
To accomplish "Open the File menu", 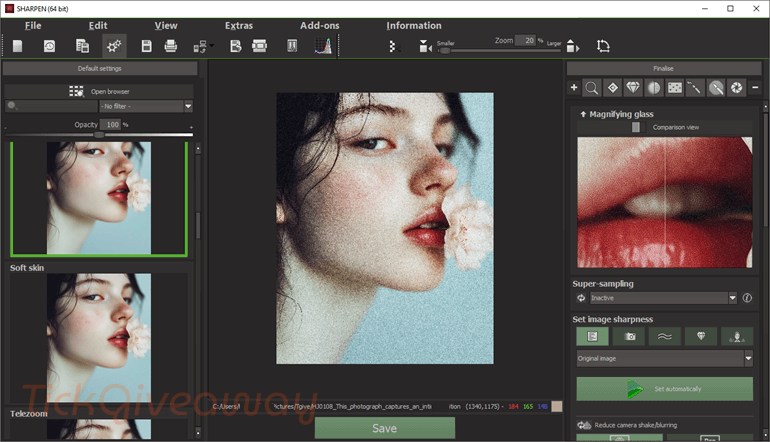I will click(33, 26).
